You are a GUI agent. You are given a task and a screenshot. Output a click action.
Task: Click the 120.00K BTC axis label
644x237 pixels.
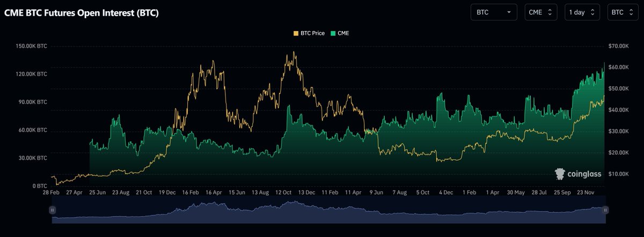coord(32,74)
